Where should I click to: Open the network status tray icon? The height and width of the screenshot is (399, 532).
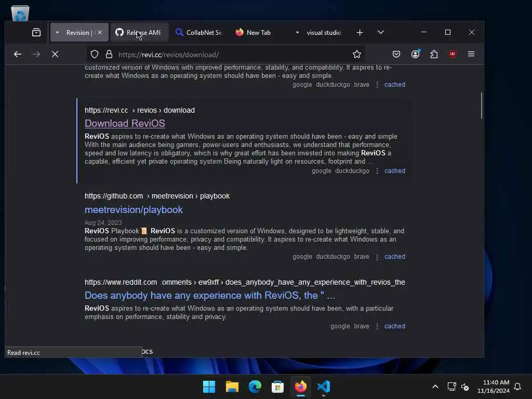click(451, 387)
